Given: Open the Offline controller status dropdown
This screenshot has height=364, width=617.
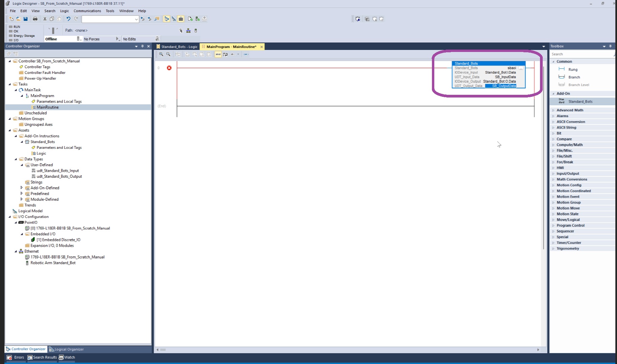Looking at the screenshot, I should pyautogui.click(x=79, y=39).
